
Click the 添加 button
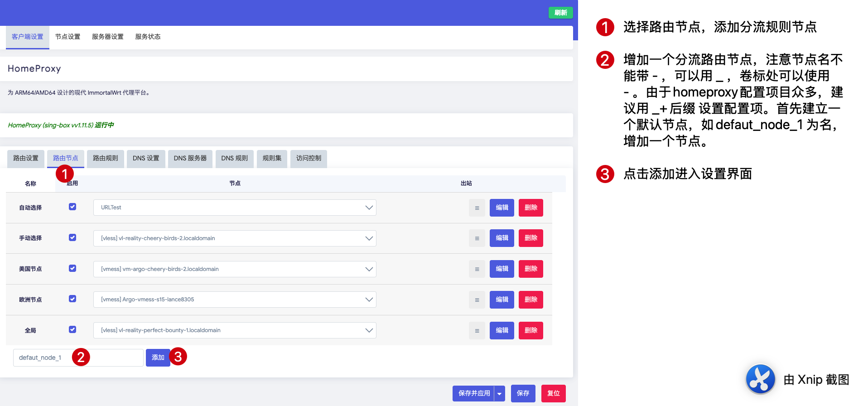tap(158, 358)
